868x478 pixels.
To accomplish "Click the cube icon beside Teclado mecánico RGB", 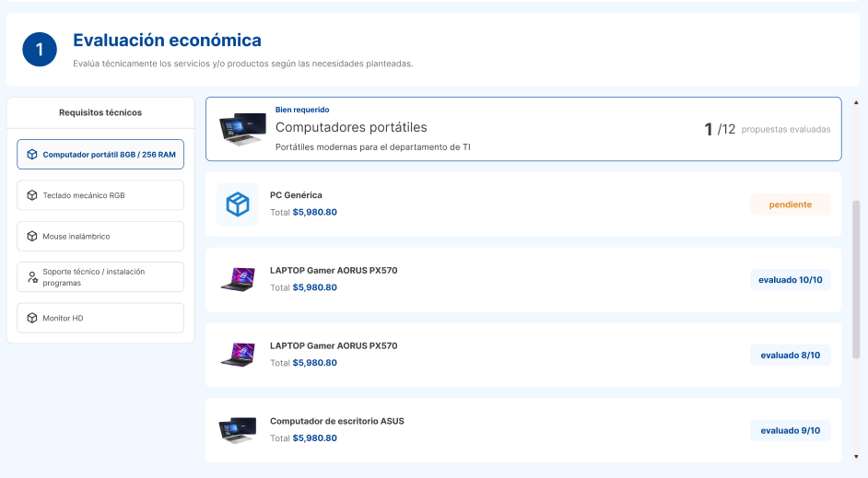I will [x=32, y=195].
